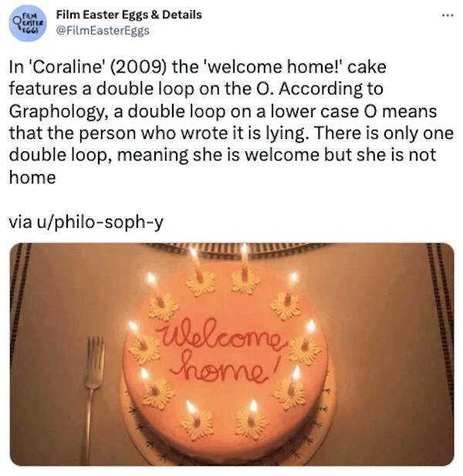Click the magnifying glass in the avatar logo
463x476 pixels.
[18, 22]
